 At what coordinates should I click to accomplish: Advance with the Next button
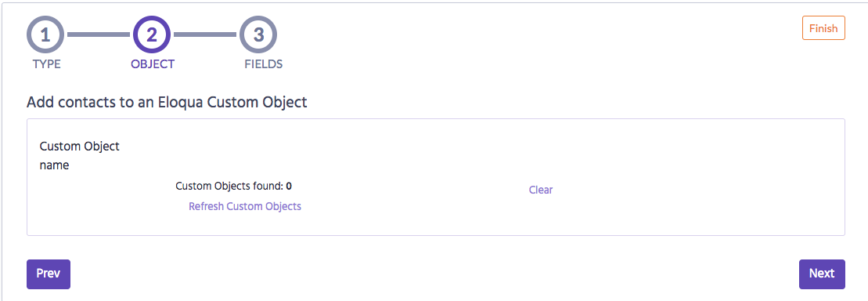pos(822,274)
